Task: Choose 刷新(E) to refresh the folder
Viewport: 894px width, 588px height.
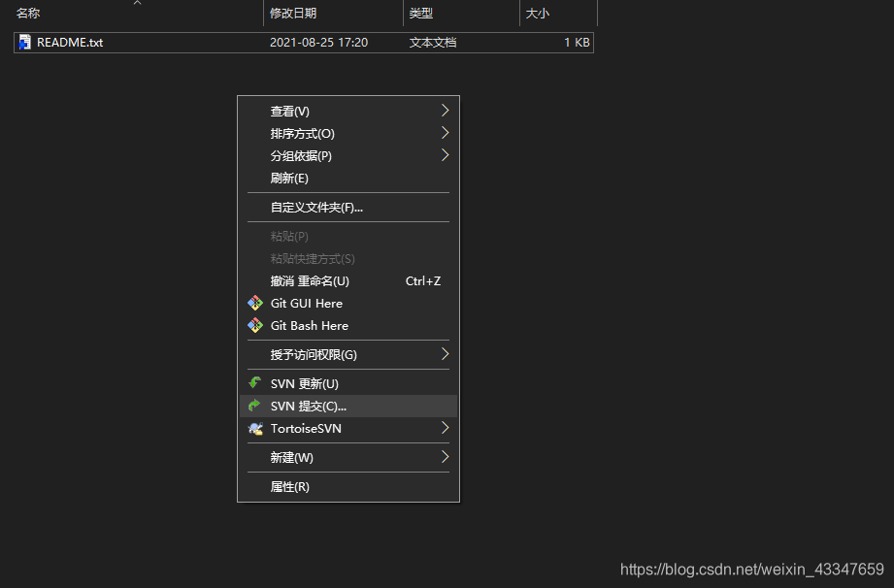Action: 348,179
